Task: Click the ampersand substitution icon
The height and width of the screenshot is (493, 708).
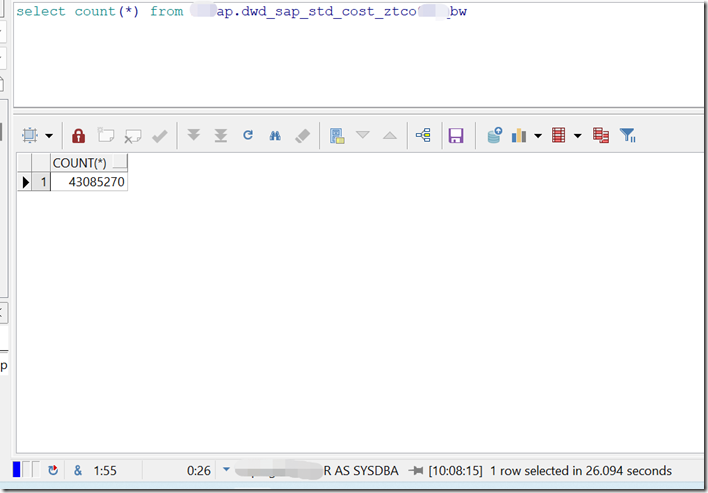Action: 78,471
